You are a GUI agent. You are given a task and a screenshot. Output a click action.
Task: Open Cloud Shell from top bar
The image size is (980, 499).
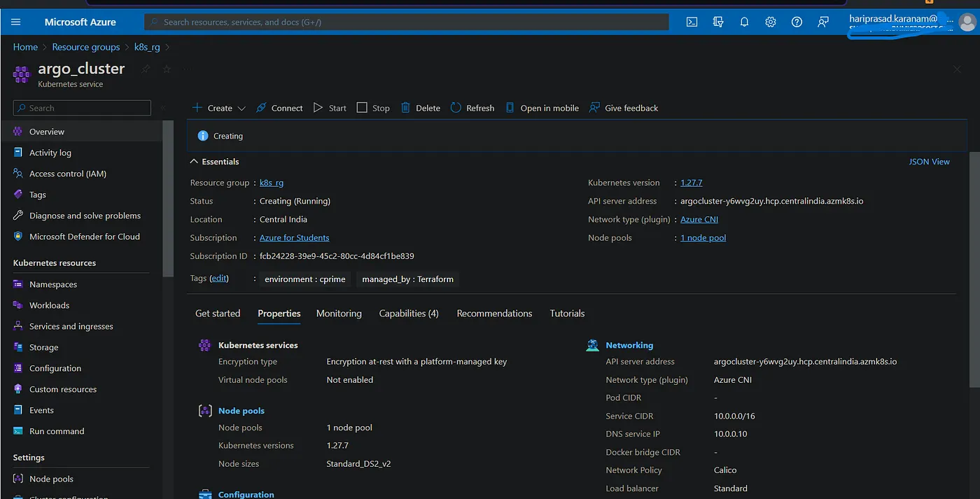coord(692,22)
